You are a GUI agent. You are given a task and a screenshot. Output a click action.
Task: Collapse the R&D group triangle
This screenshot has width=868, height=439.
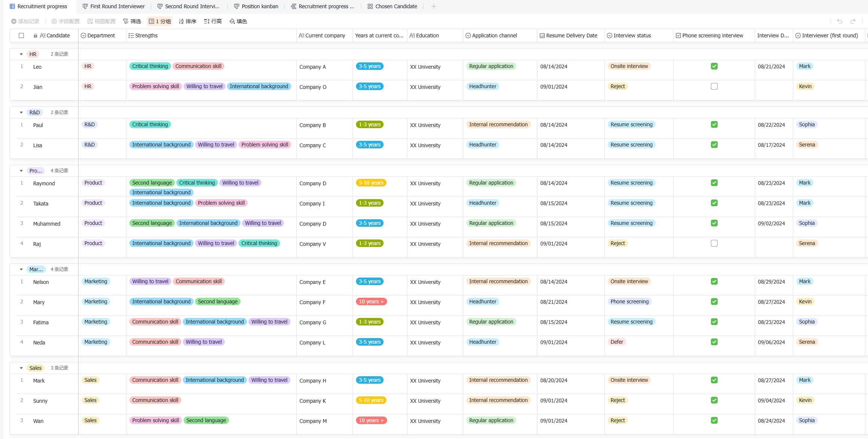pos(21,112)
